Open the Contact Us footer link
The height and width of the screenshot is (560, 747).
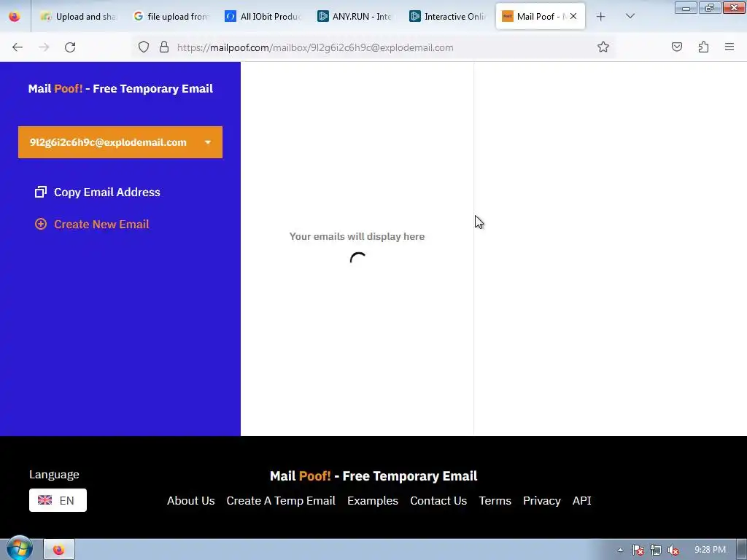[x=438, y=500]
